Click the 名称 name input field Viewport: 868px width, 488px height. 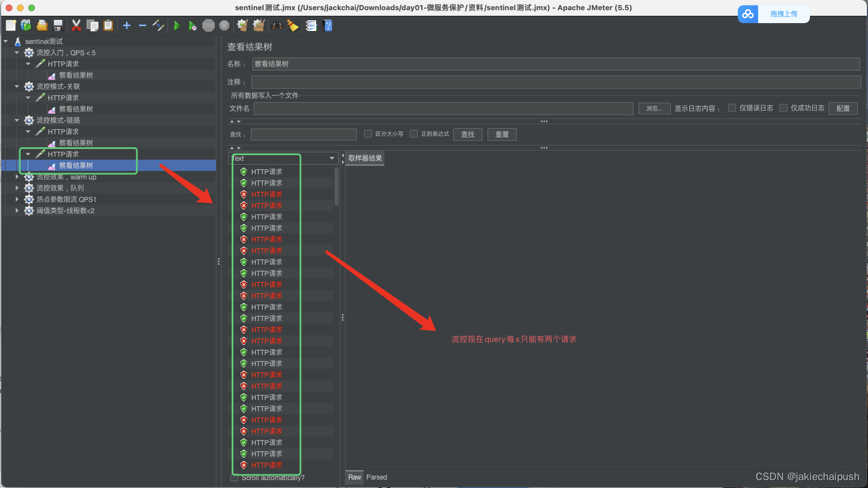[x=556, y=64]
